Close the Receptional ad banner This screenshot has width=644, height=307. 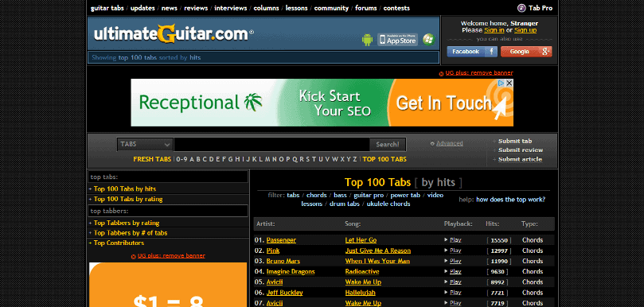(509, 83)
